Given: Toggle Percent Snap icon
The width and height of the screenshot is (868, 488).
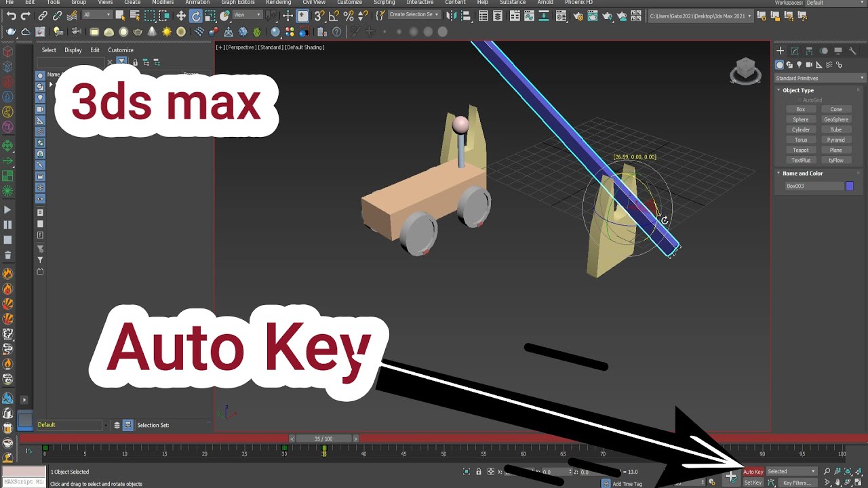Looking at the screenshot, I should click(x=349, y=16).
